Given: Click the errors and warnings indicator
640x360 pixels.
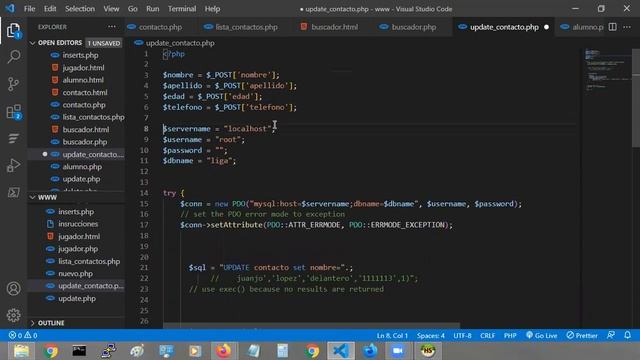Looking at the screenshot, I should [x=23, y=335].
